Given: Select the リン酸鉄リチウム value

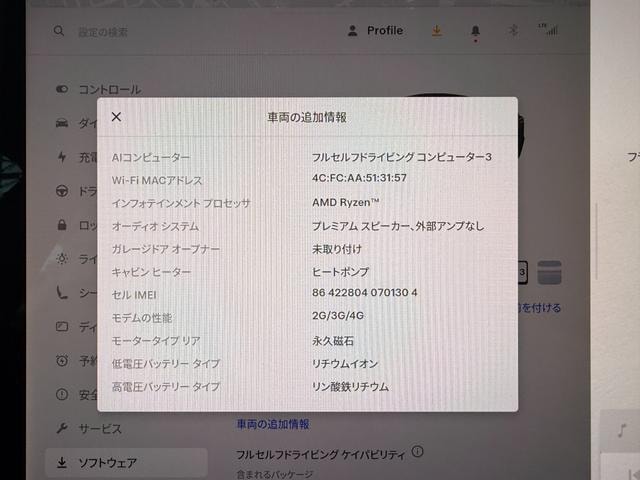Looking at the screenshot, I should pyautogui.click(x=350, y=387).
